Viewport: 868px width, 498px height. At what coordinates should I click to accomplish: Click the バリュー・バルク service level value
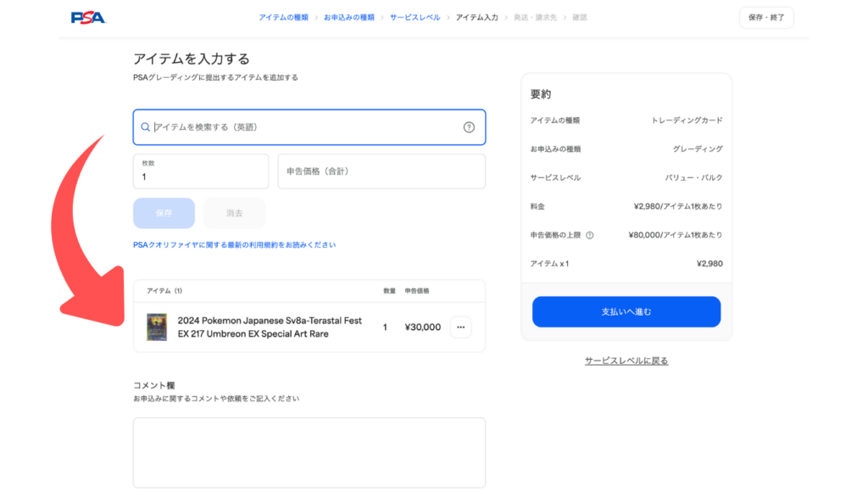(x=693, y=178)
